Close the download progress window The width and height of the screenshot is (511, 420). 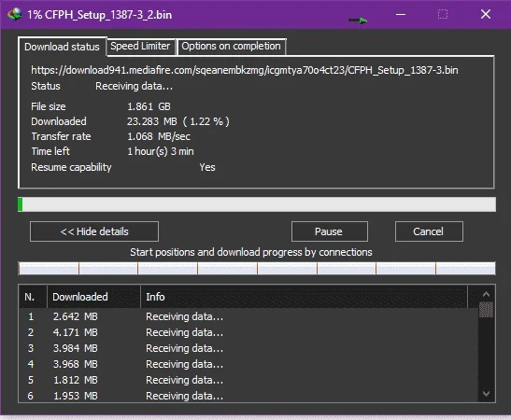tap(486, 14)
